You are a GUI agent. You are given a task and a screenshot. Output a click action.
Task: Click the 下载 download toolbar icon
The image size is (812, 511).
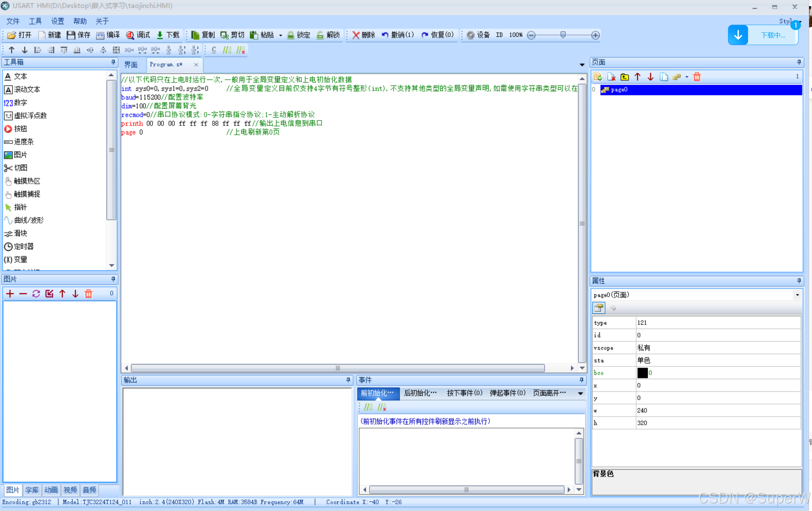[x=160, y=35]
